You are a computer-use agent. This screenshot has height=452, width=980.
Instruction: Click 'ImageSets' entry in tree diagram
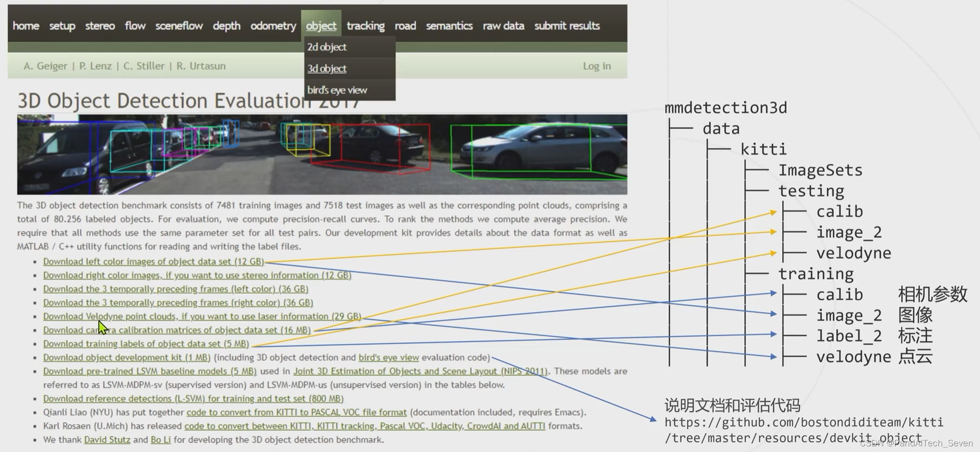(x=820, y=170)
